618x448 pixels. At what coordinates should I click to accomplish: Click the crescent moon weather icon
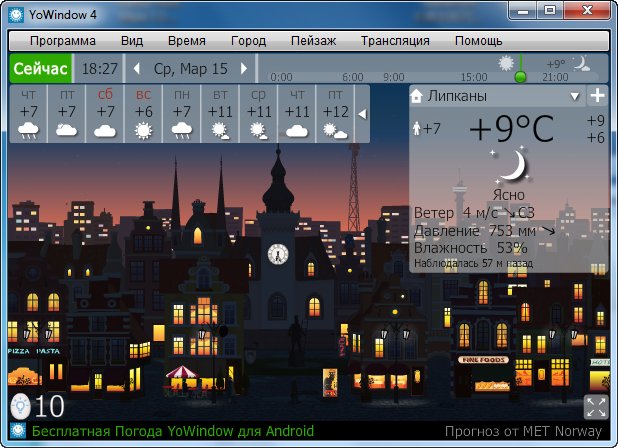pos(514,165)
